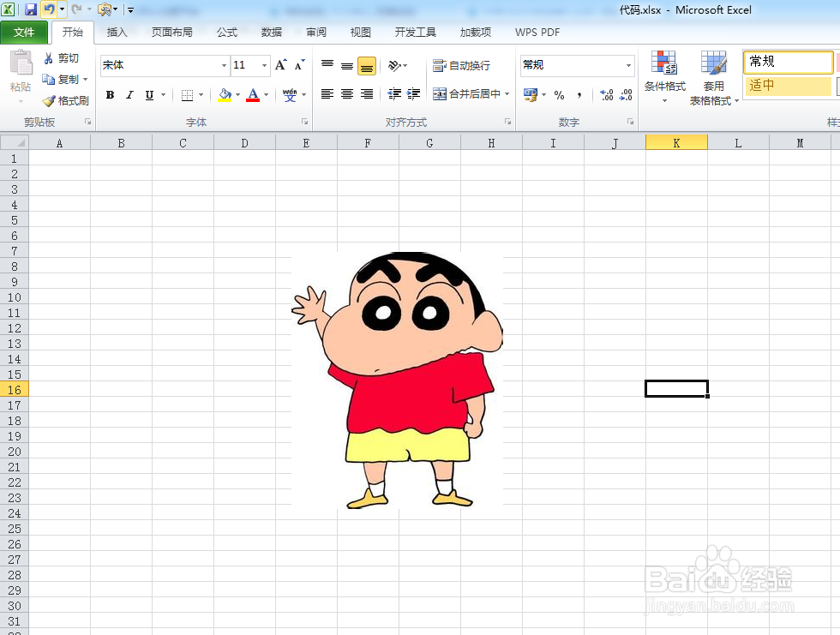840x635 pixels.
Task: Select the 适中 cell style
Action: (x=788, y=86)
